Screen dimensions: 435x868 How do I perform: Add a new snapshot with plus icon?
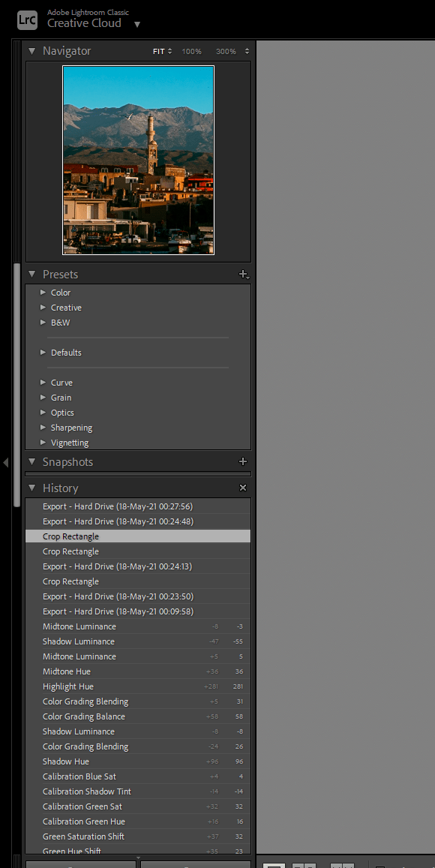(x=242, y=461)
